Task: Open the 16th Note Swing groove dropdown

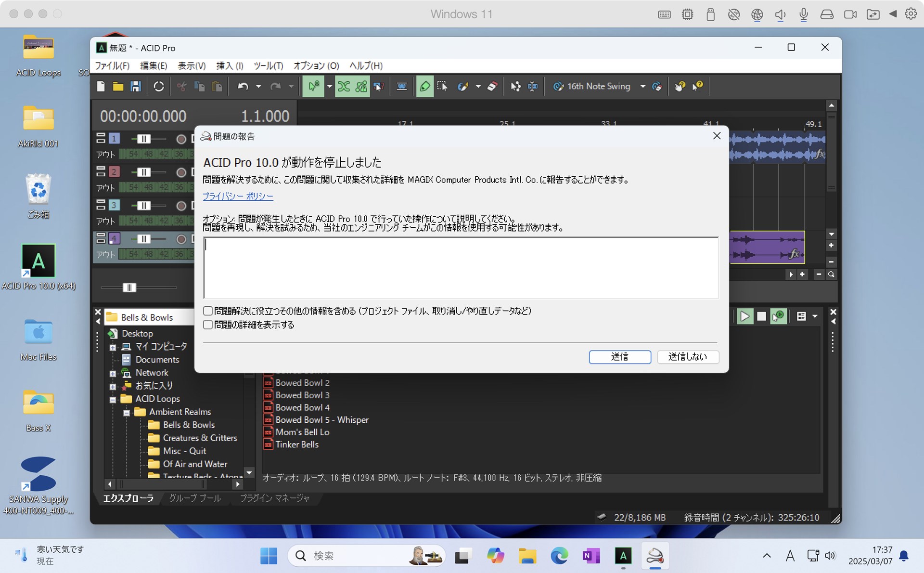Action: click(643, 86)
